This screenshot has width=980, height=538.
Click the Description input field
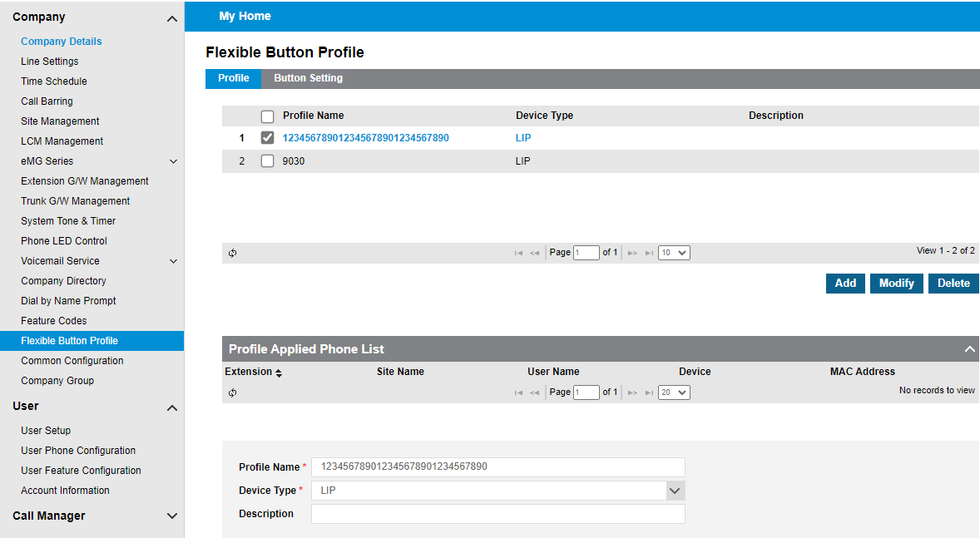[497, 514]
